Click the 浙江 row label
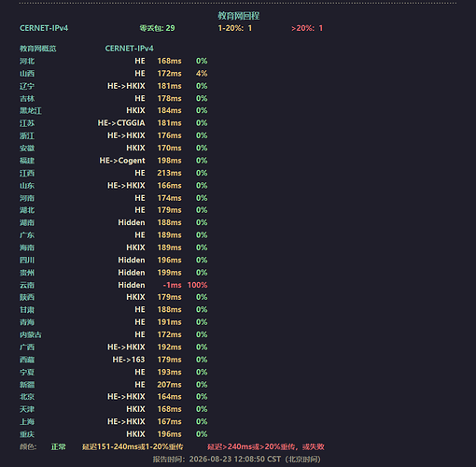The width and height of the screenshot is (476, 467). coord(27,135)
